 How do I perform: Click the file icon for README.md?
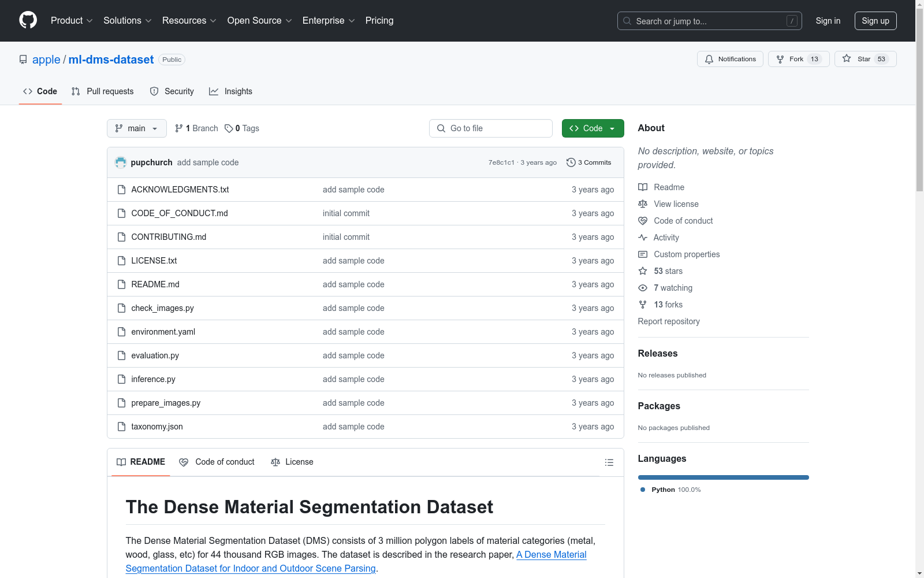(x=121, y=284)
